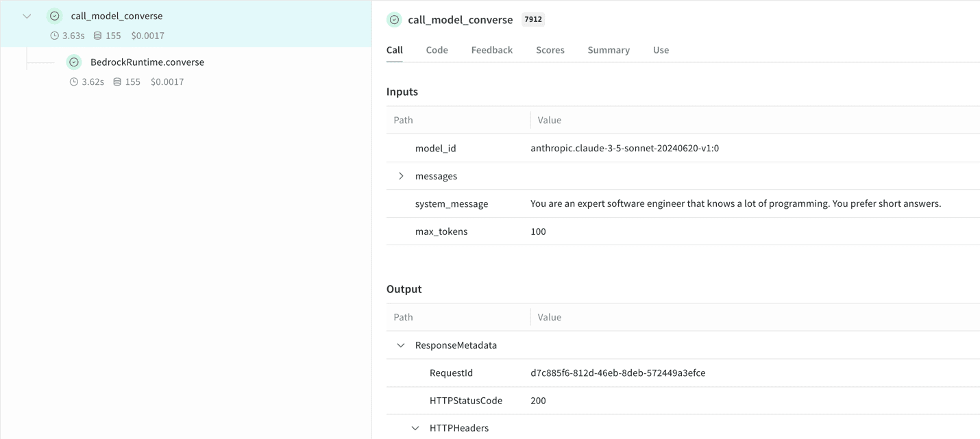Image resolution: width=980 pixels, height=439 pixels.
Task: Select the Use tab
Action: tap(661, 50)
